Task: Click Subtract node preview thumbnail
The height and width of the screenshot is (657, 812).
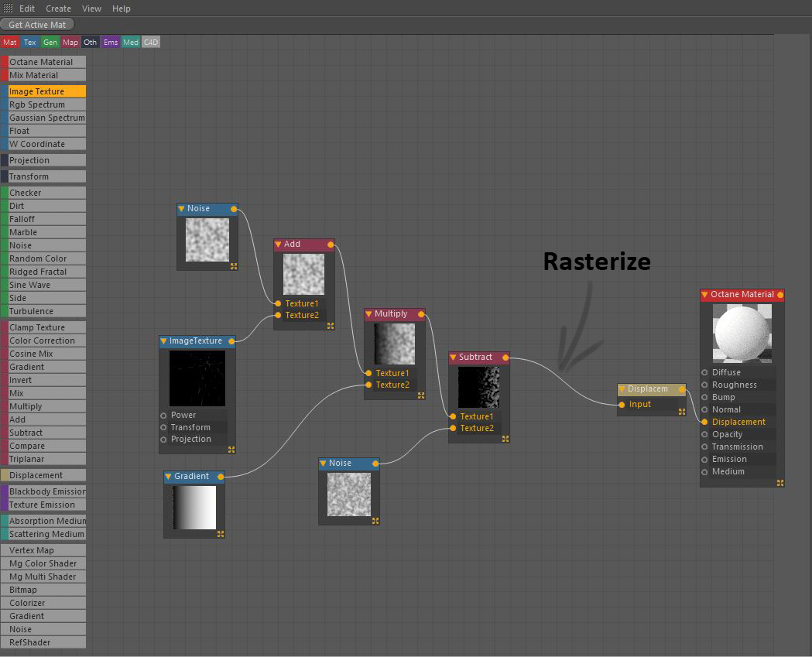Action: 479,387
